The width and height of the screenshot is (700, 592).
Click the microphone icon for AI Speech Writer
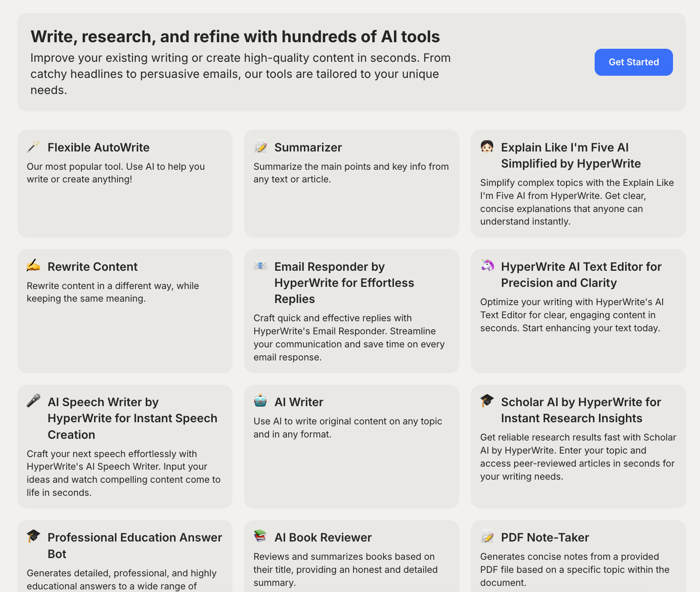point(34,401)
